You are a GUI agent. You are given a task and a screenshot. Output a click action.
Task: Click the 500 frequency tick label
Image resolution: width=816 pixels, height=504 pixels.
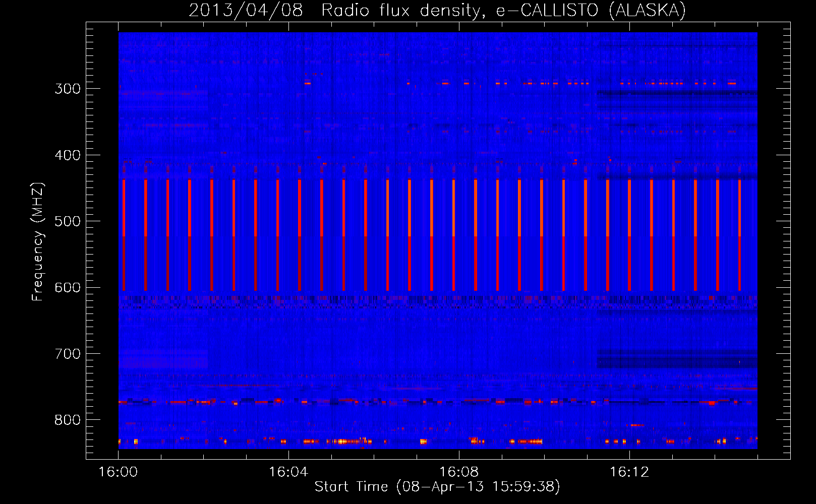coord(68,221)
